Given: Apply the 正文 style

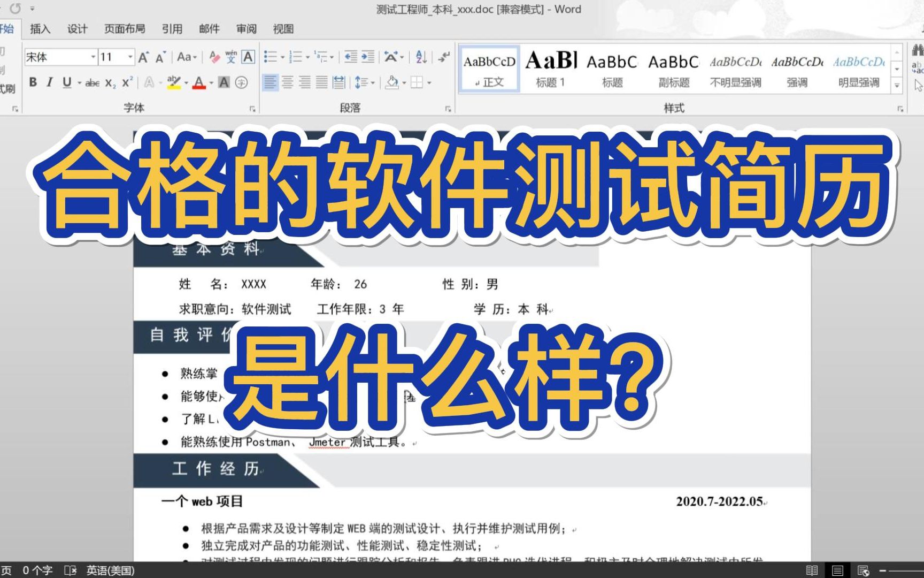Looking at the screenshot, I should click(489, 69).
